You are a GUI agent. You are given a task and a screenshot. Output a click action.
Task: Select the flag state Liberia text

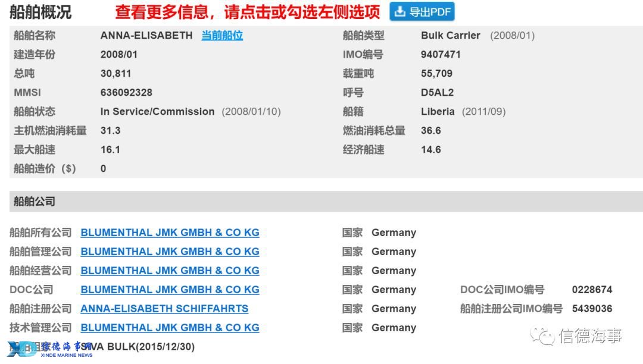(x=438, y=112)
